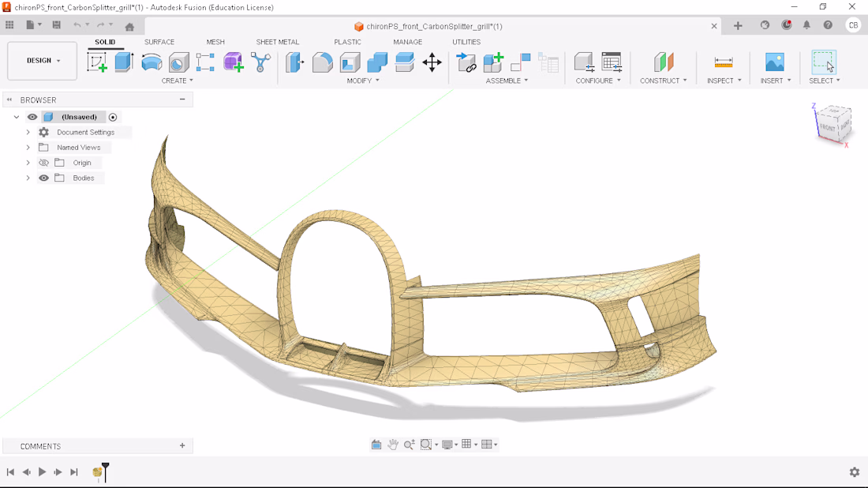The width and height of the screenshot is (868, 488).
Task: Select the Measure tool
Action: pyautogui.click(x=724, y=62)
